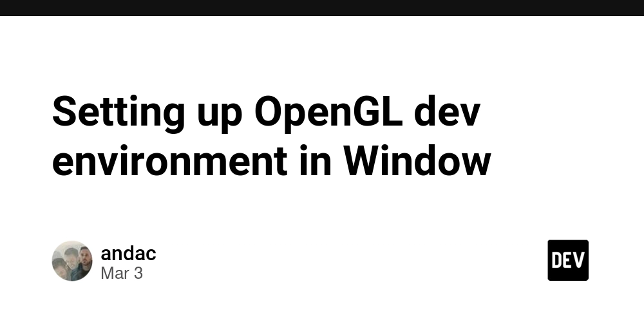
Task: Click the word OpenGL in the title
Action: tap(328, 113)
